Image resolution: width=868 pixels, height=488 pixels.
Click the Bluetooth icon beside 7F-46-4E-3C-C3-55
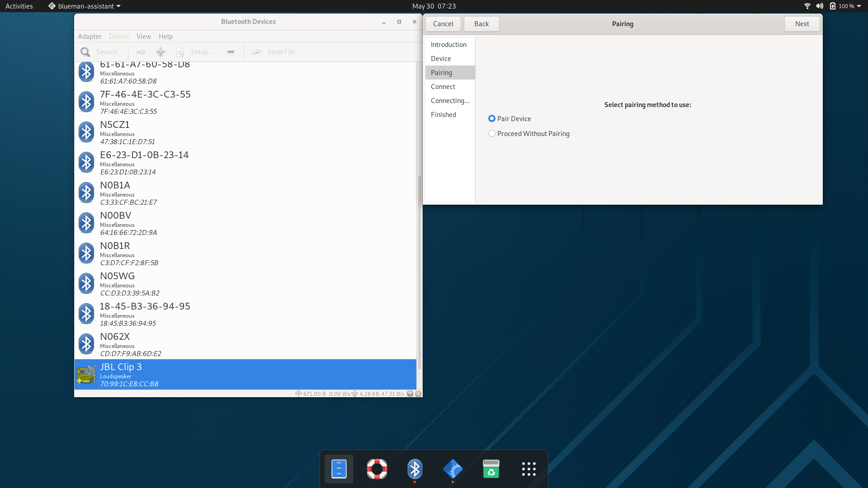click(x=86, y=102)
